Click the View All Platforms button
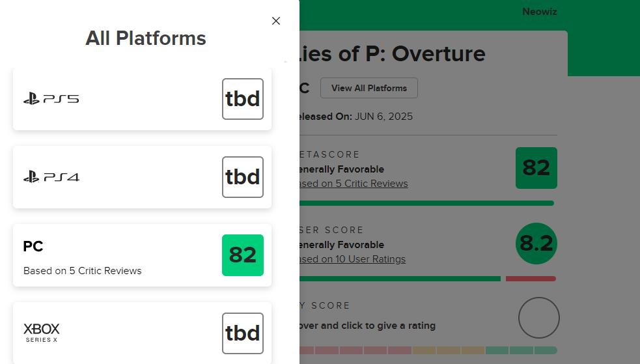The width and height of the screenshot is (640, 364). 369,88
